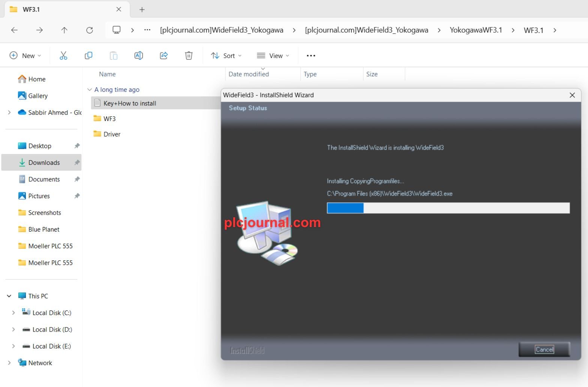
Task: Open the New dropdown menu
Action: click(x=25, y=55)
